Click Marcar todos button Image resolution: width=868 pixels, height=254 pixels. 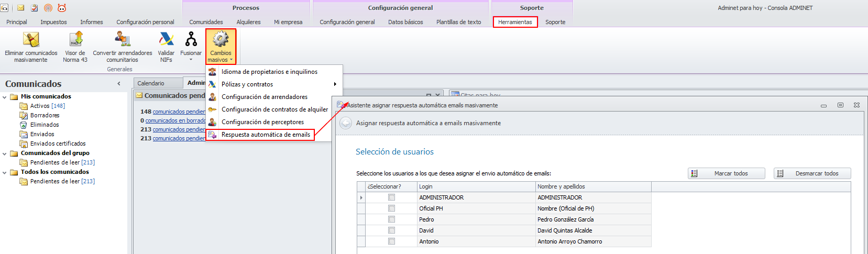point(726,173)
